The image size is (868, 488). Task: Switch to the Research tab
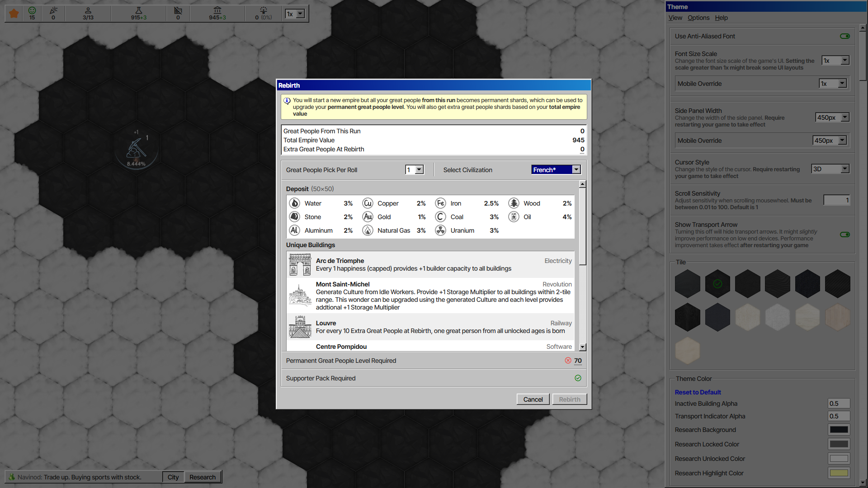[x=203, y=477]
